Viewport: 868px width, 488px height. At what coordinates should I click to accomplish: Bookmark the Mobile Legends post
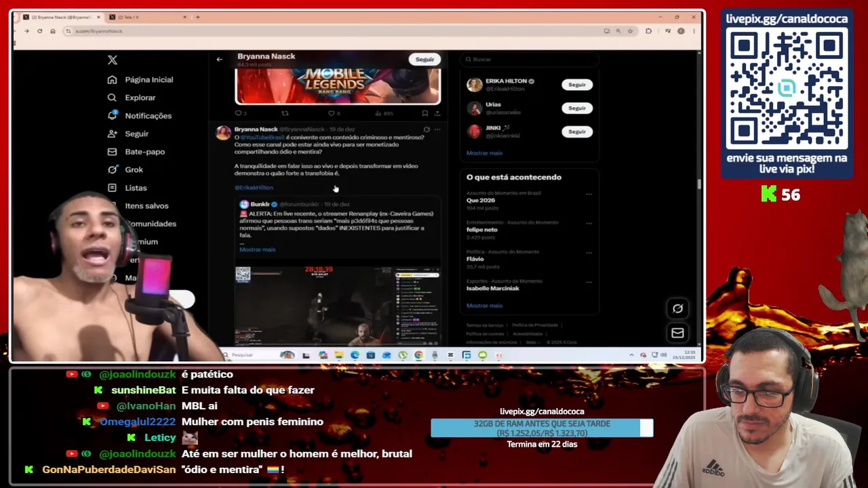[x=425, y=113]
